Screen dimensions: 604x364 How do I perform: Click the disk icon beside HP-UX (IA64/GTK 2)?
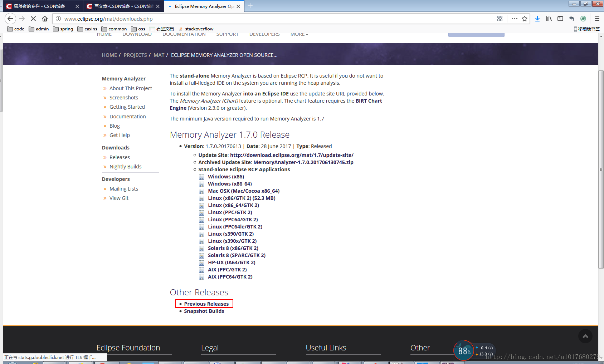coord(202,263)
